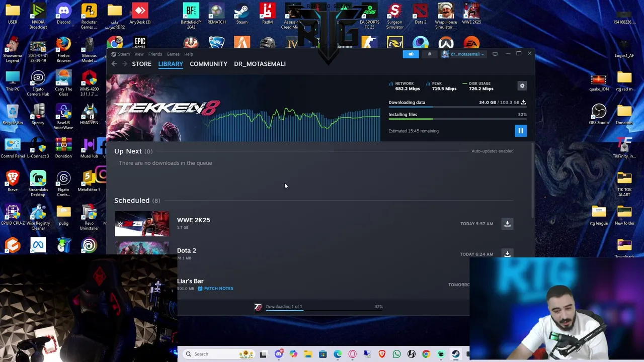Open WhatsApp from the taskbar
The image size is (644, 362).
click(396, 354)
